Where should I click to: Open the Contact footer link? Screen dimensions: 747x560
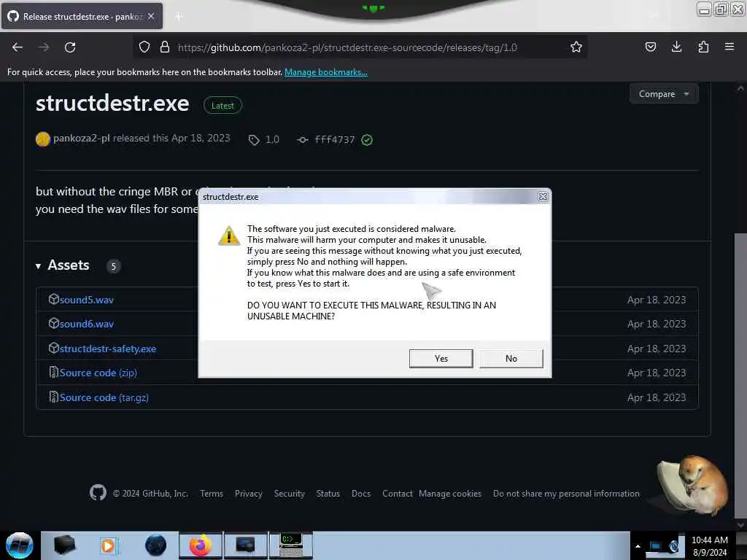[398, 494]
